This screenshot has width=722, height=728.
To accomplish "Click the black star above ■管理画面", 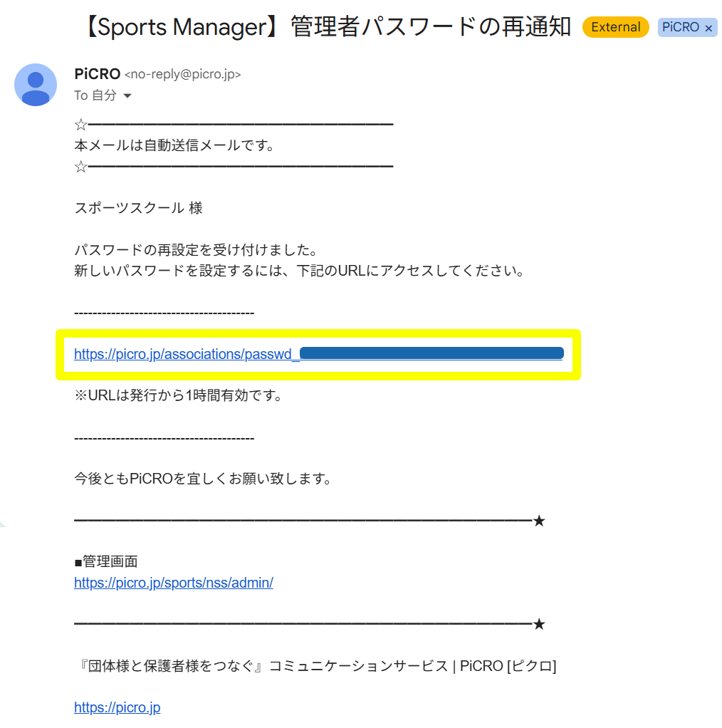I will pyautogui.click(x=539, y=521).
